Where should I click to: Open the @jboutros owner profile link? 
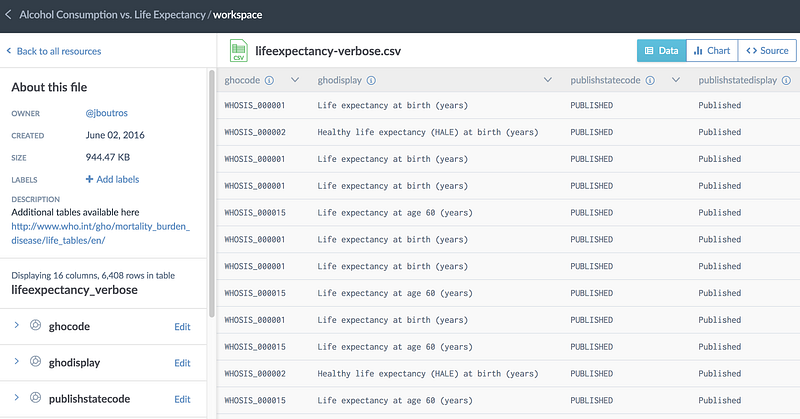tap(110, 113)
